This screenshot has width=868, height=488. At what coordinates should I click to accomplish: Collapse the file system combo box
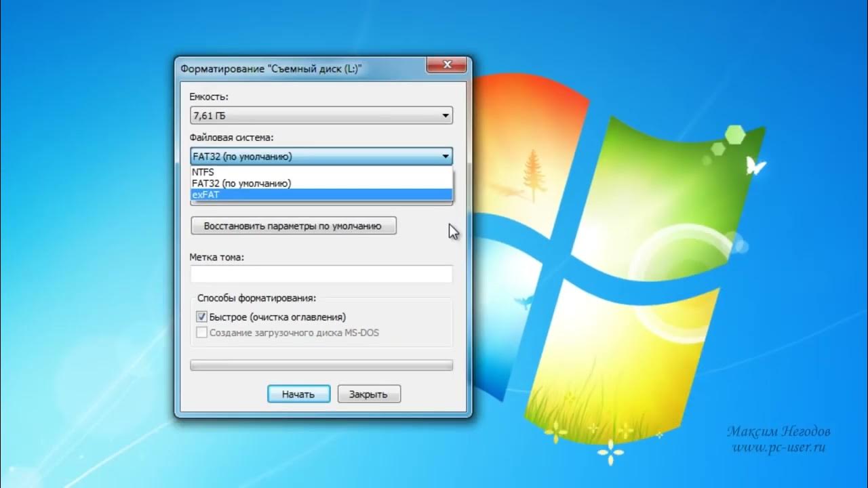pos(321,157)
